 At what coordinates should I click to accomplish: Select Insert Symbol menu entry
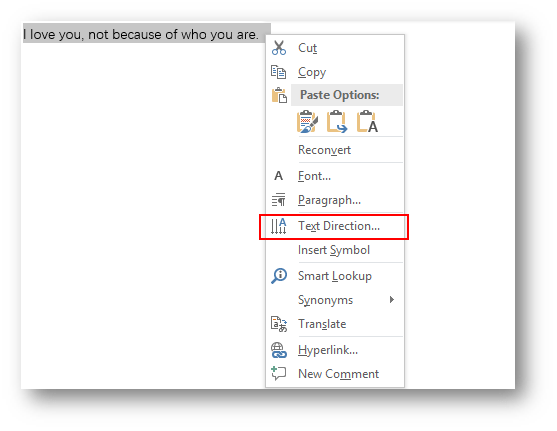click(335, 250)
